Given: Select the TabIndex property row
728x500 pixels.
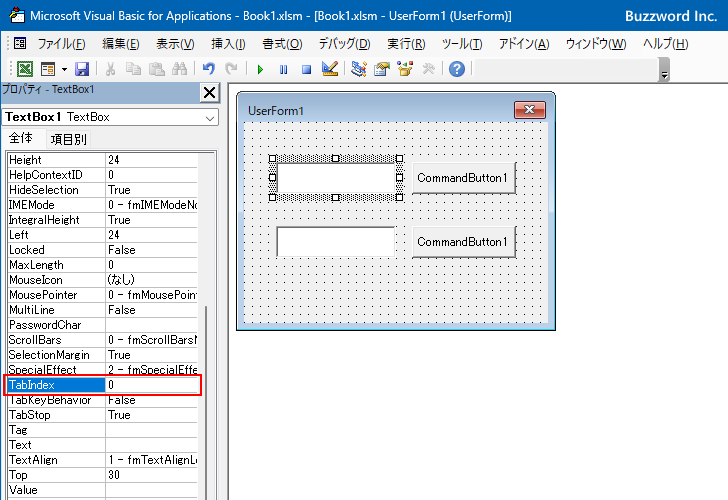Looking at the screenshot, I should click(103, 385).
